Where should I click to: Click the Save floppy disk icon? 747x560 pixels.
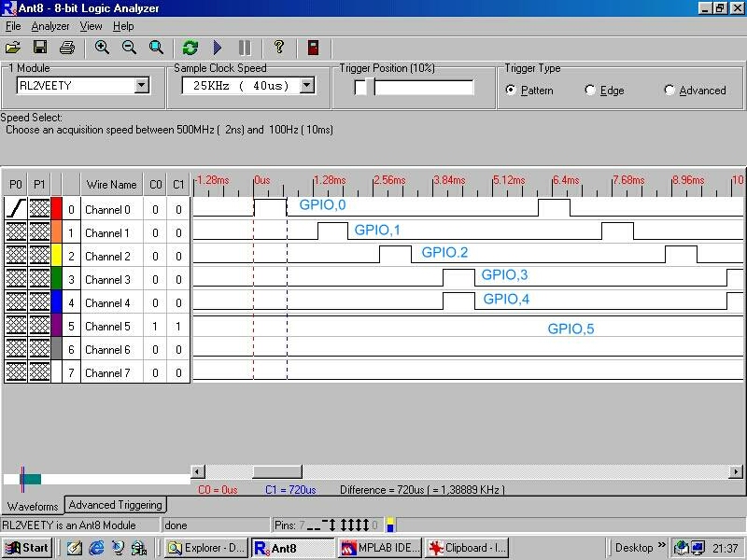coord(40,47)
